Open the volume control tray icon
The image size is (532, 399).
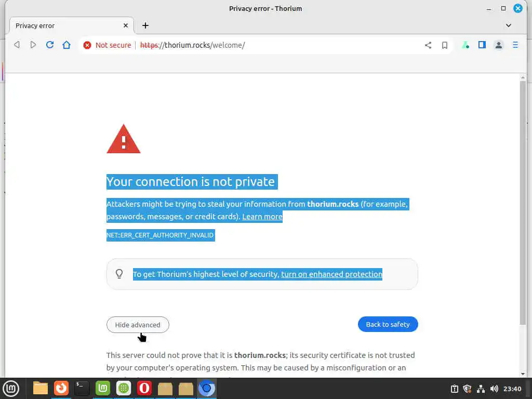[x=494, y=389]
